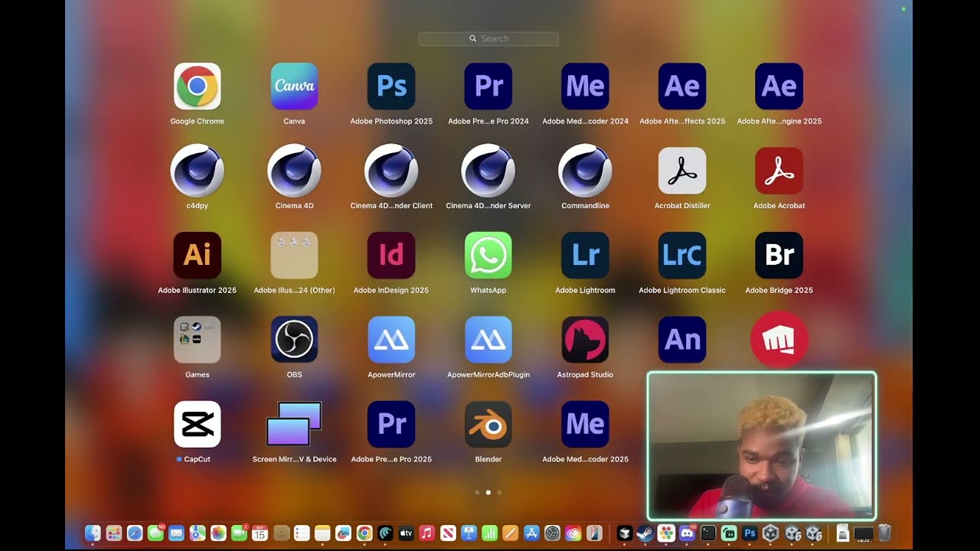Launch Adobe InDesign 2025
980x551 pixels.
tap(391, 256)
